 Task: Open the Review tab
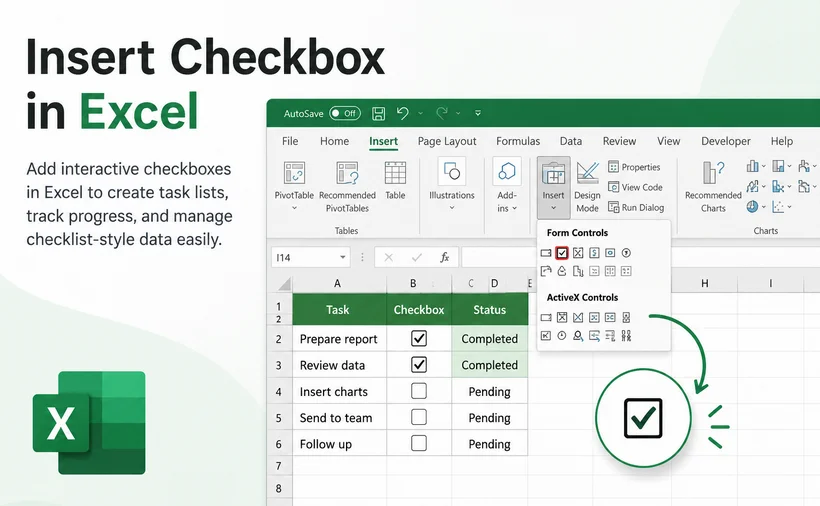619,141
